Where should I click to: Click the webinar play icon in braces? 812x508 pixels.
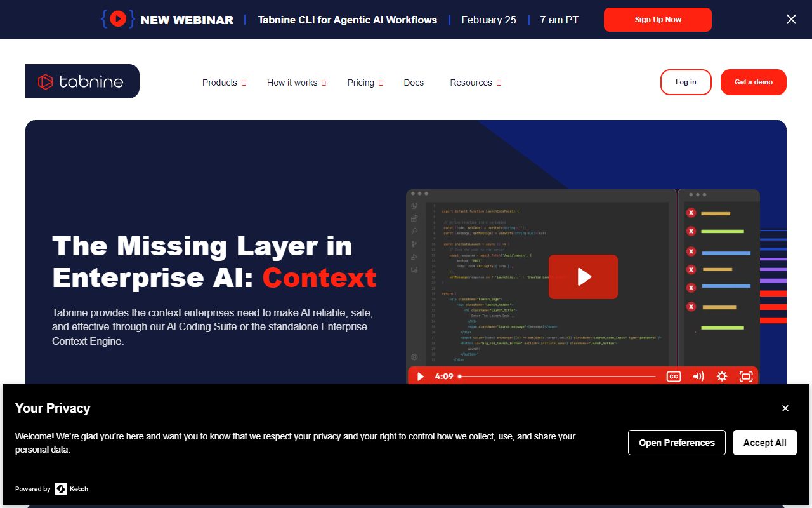tap(118, 19)
